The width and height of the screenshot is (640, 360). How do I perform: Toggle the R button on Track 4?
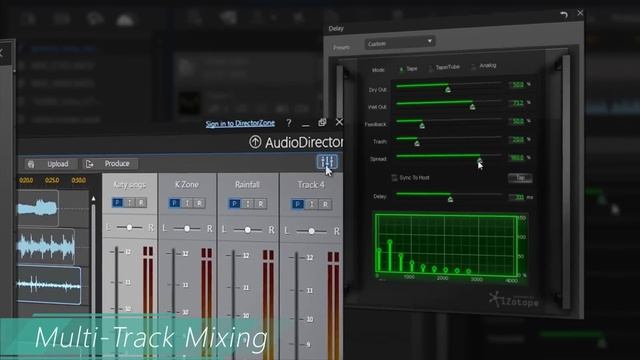(325, 204)
